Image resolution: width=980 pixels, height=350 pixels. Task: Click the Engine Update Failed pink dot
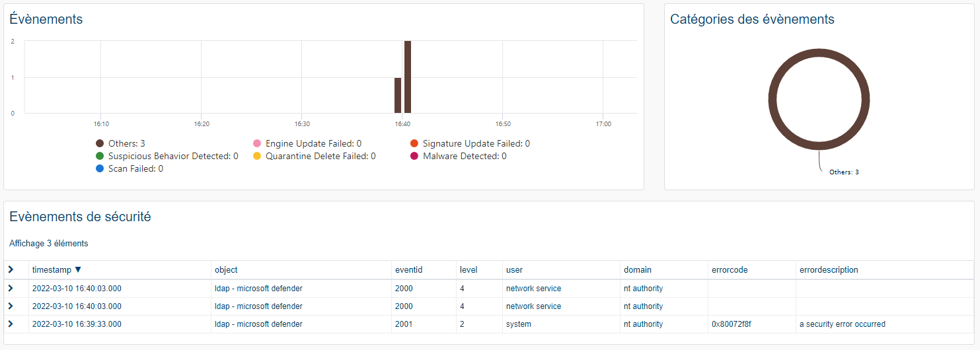pos(257,143)
